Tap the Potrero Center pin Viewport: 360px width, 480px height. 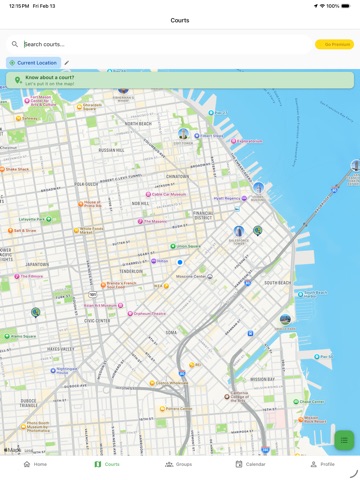click(x=162, y=408)
